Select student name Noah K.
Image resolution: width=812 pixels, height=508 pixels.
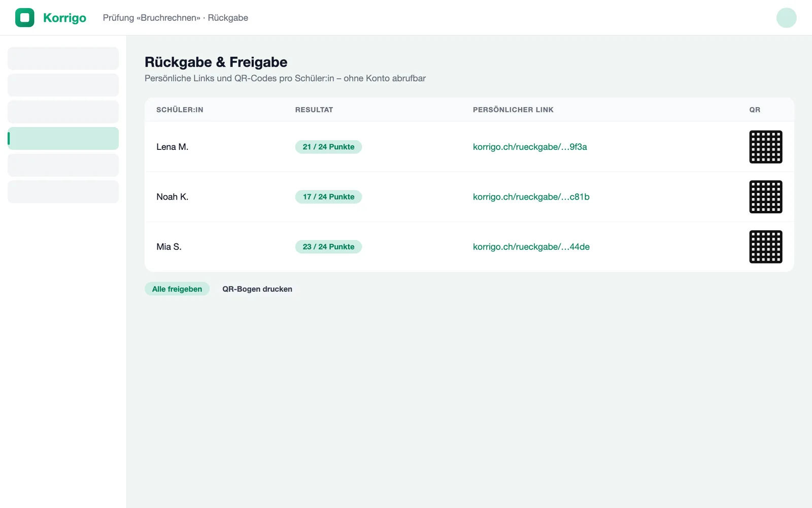pyautogui.click(x=172, y=197)
